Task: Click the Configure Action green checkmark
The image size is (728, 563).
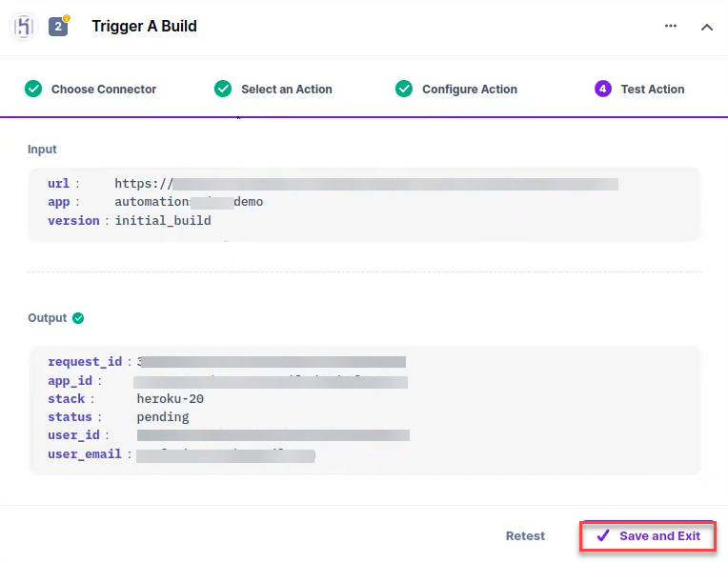Action: click(x=404, y=89)
